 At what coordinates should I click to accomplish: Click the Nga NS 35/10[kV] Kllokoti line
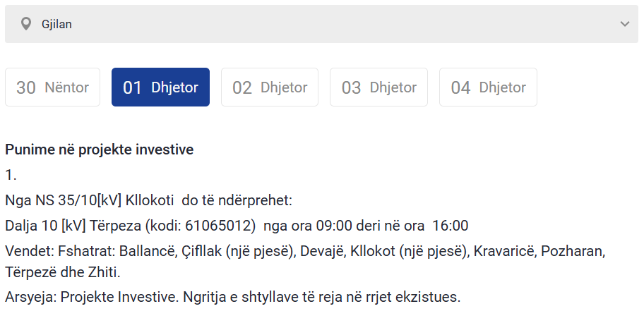coord(148,200)
